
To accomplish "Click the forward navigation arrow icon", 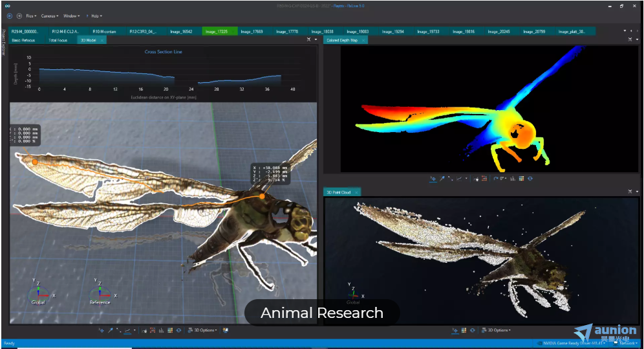I will click(19, 16).
